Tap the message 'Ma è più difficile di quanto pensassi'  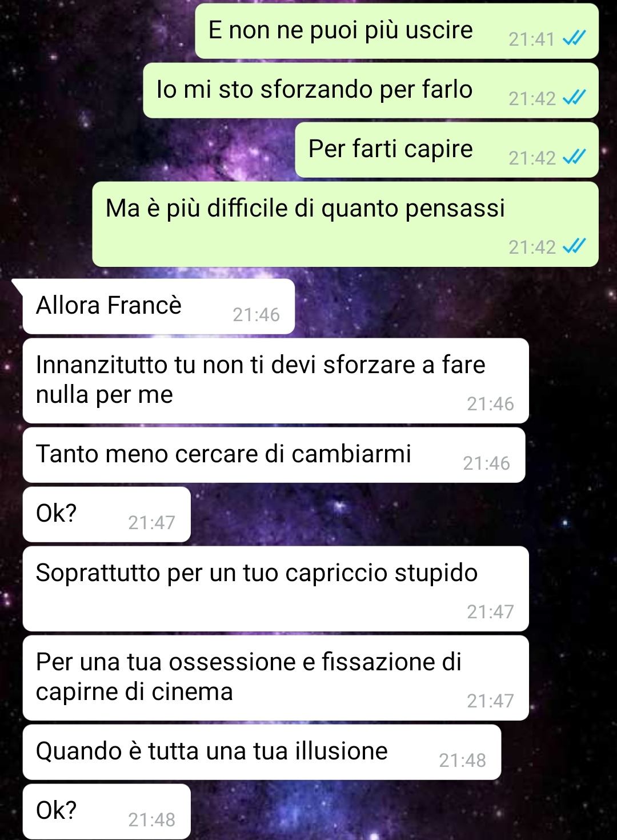point(345,224)
